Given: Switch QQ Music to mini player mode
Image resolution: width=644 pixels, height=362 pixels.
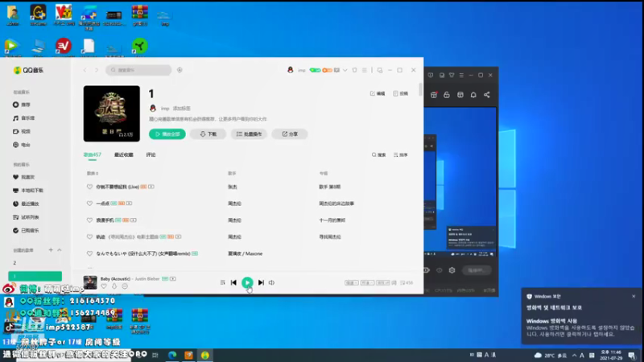Looking at the screenshot, I should click(380, 70).
